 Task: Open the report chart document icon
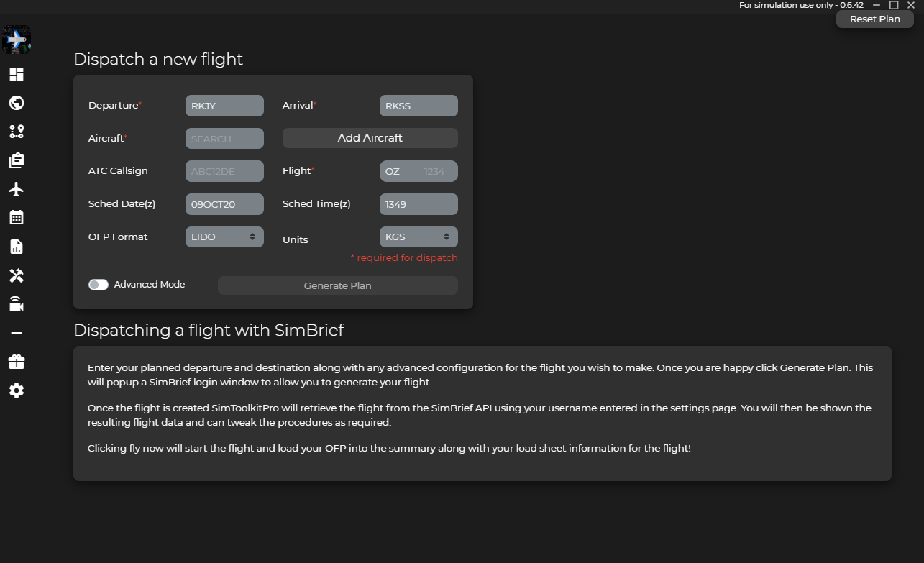[x=17, y=247]
